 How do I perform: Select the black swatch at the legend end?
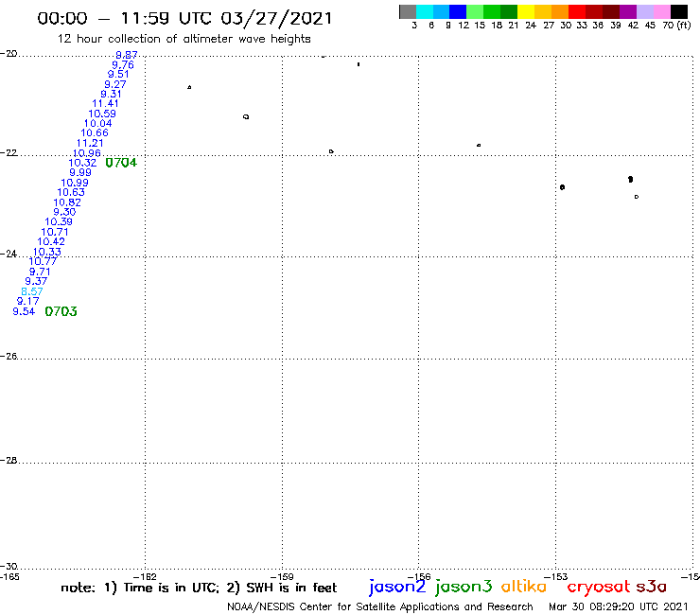pyautogui.click(x=678, y=11)
